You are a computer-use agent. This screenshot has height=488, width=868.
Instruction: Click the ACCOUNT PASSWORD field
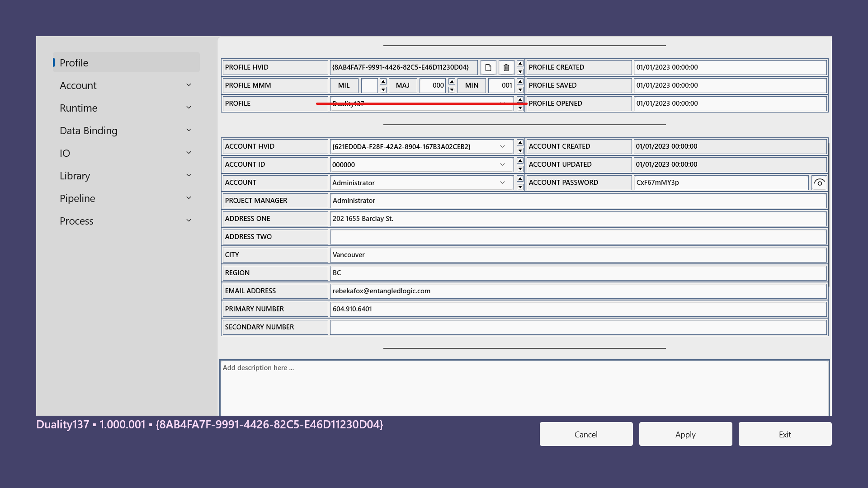point(721,183)
